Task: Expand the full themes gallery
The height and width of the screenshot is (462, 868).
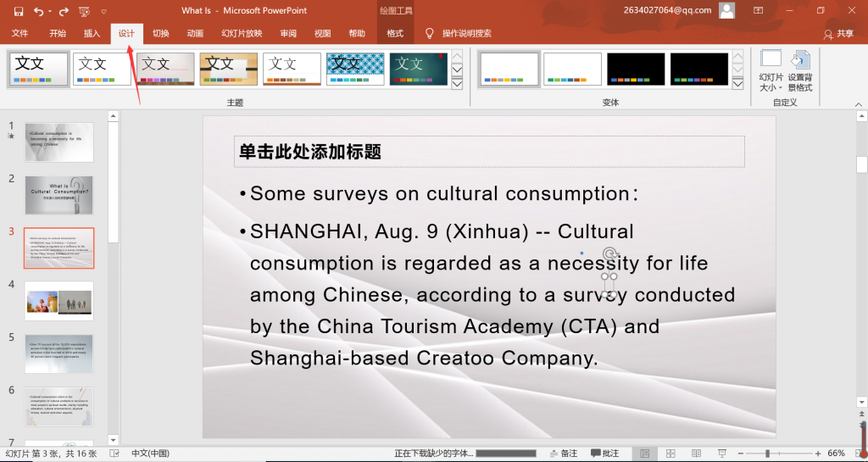Action: (457, 84)
